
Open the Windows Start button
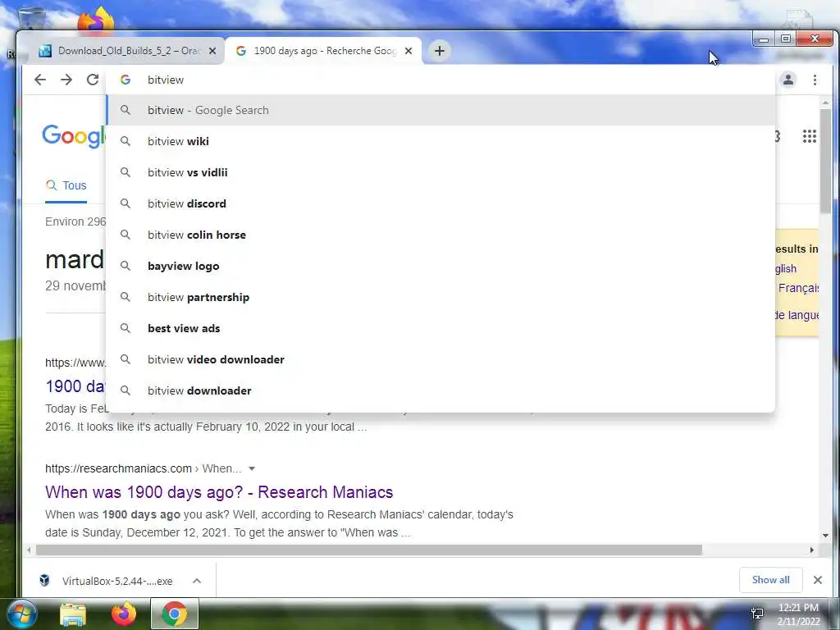point(21,614)
